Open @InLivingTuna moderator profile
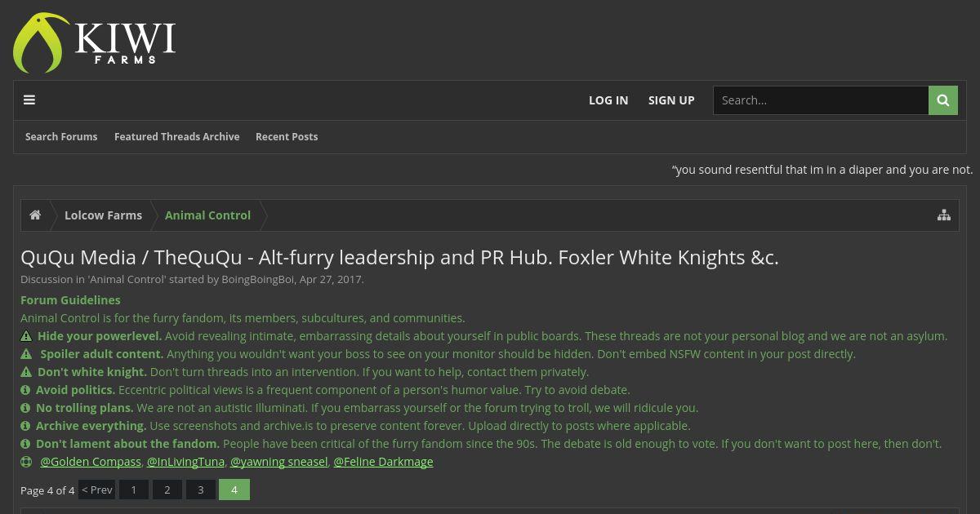The image size is (980, 514). (185, 462)
